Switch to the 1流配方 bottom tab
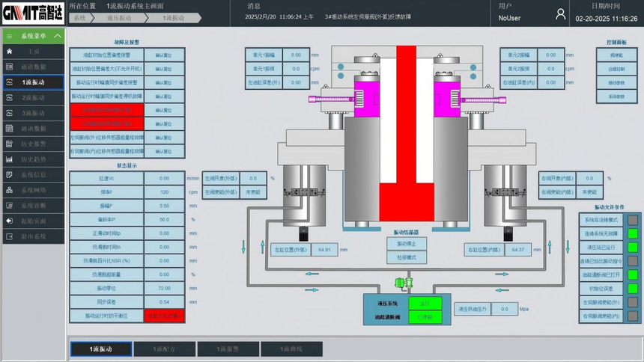 pyautogui.click(x=165, y=349)
